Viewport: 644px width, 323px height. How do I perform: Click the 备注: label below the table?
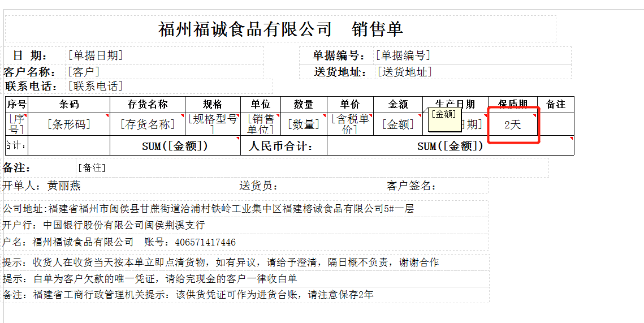(x=18, y=167)
